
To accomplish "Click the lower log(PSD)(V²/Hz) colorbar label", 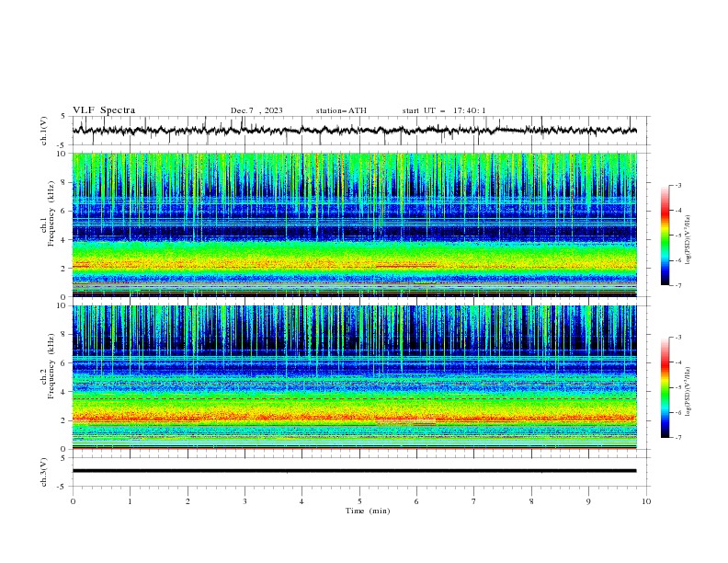I will [688, 391].
